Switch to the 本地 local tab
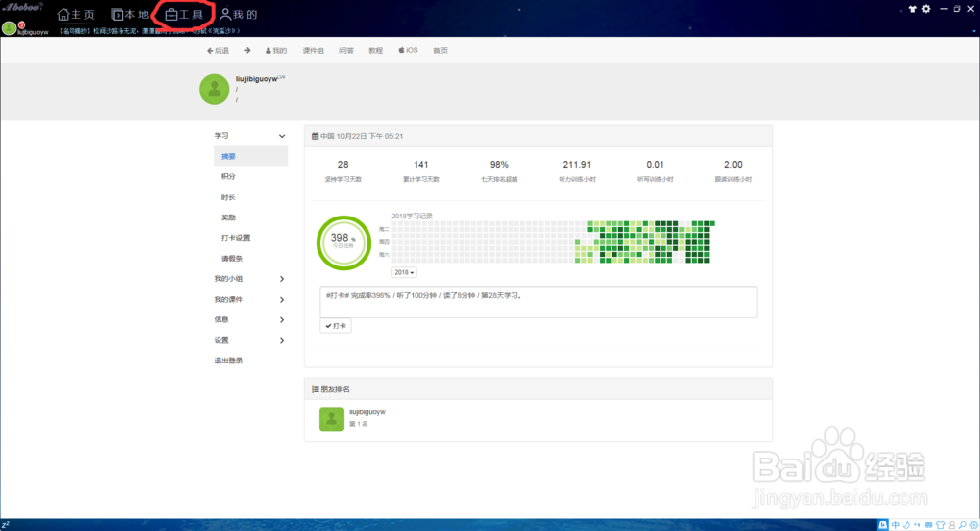The height and width of the screenshot is (531, 980). coord(129,14)
